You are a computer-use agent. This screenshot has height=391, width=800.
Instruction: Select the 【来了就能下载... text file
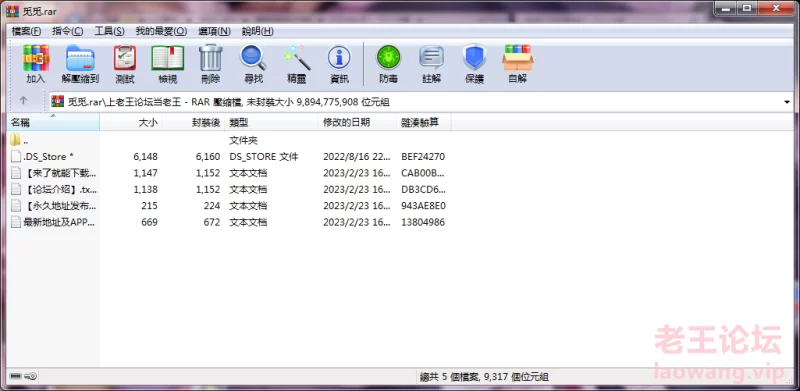point(54,173)
